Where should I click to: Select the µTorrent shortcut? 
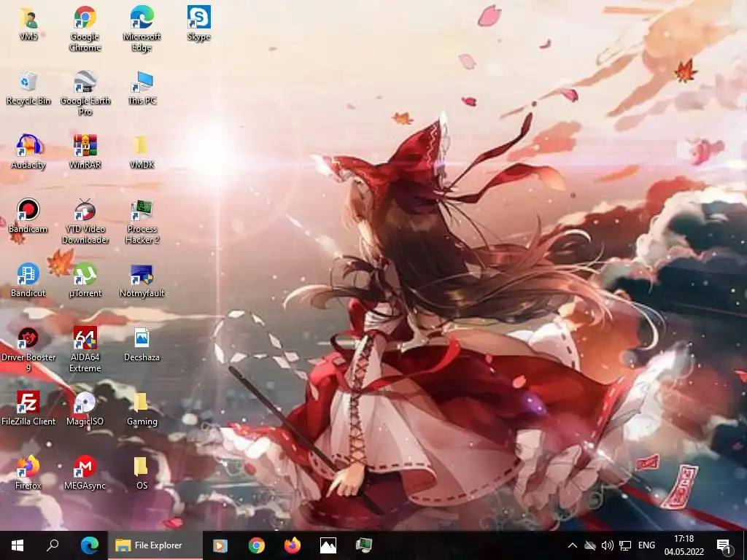[85, 280]
